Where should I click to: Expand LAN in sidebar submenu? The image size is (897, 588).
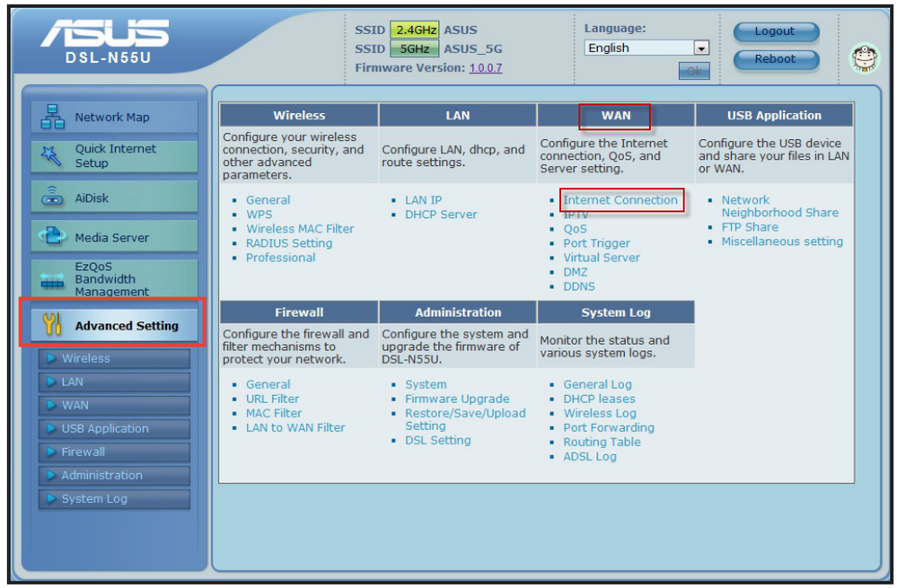click(114, 382)
